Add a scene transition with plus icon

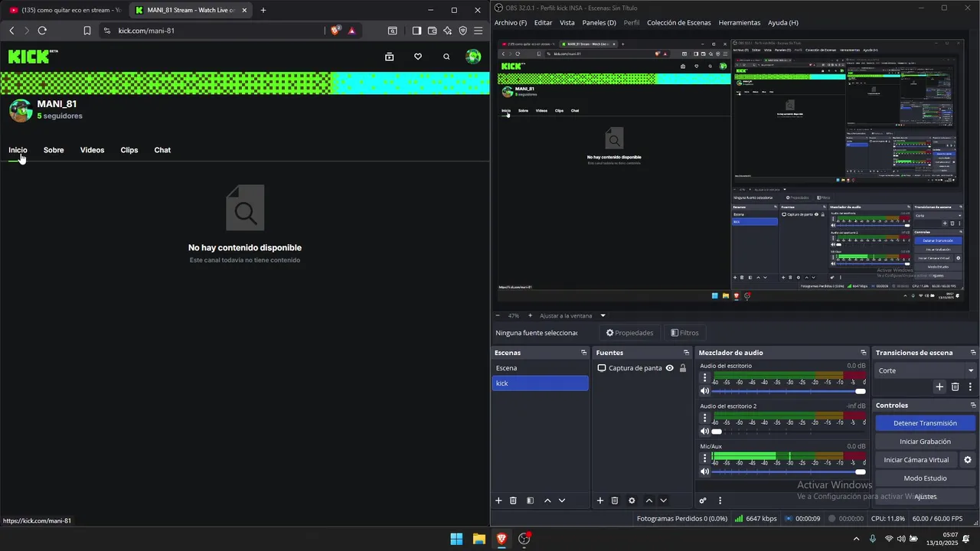point(939,386)
